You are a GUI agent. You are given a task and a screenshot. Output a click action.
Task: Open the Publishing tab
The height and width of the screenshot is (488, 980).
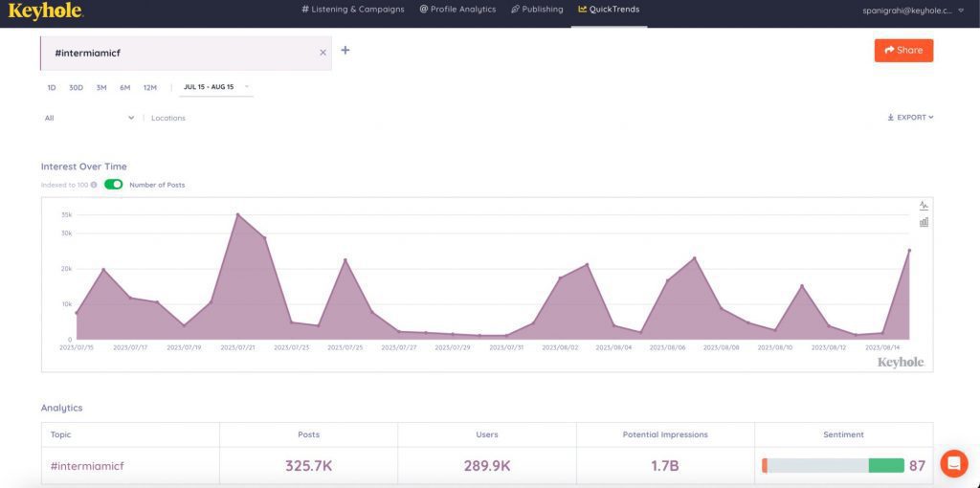coord(537,10)
